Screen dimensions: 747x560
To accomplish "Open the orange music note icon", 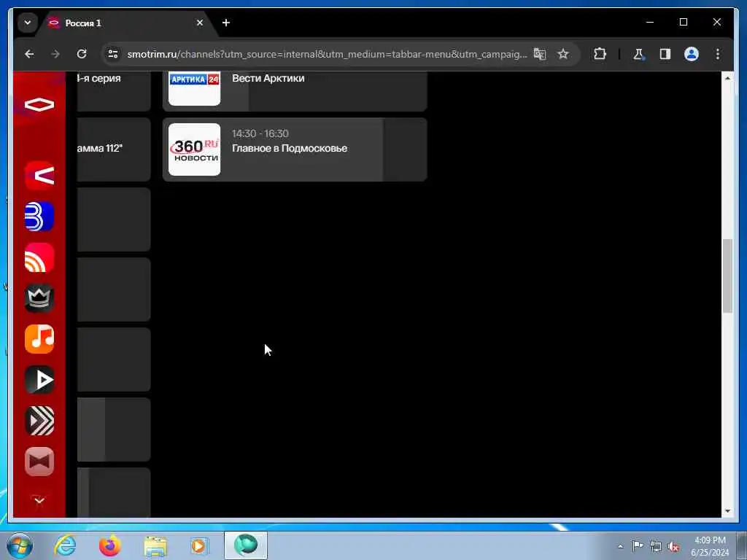I will pos(39,339).
